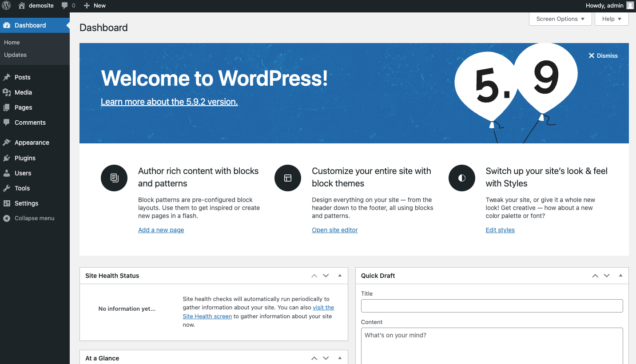636x364 pixels.
Task: Click the block themes layout circle icon
Action: tap(288, 178)
